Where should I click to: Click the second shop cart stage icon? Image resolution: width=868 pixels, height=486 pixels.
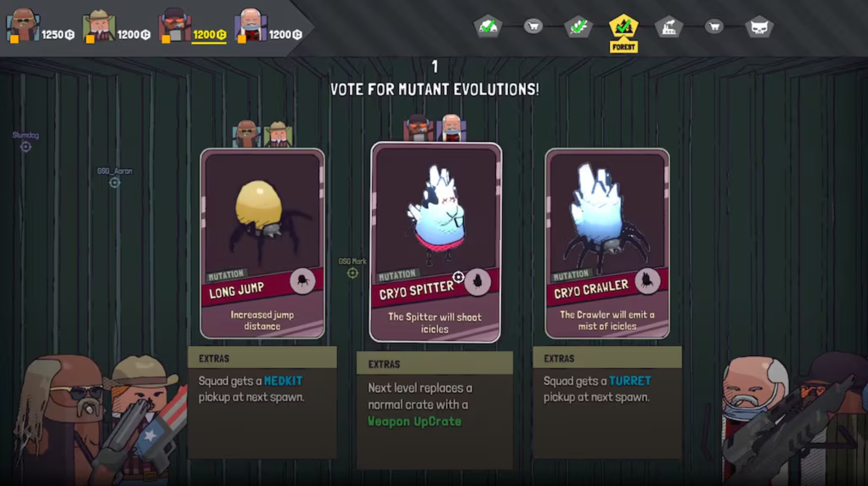[x=714, y=26]
